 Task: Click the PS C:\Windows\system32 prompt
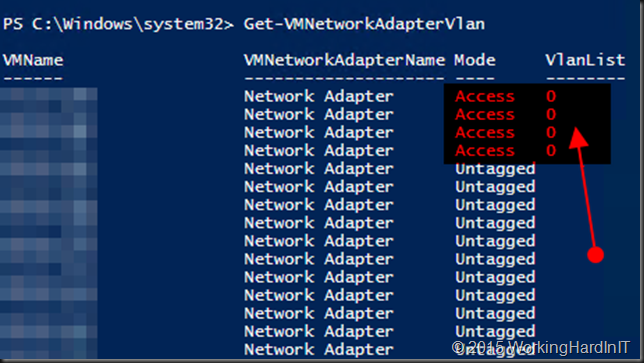point(119,24)
